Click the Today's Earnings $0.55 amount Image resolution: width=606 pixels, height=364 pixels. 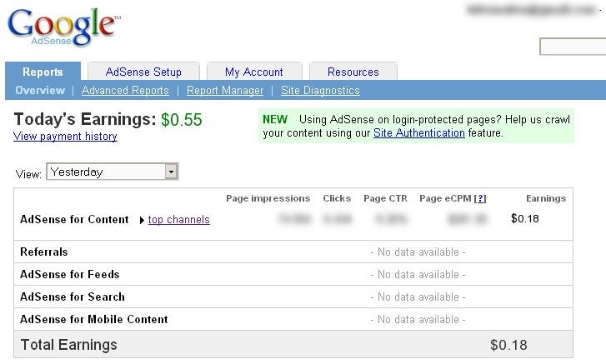[181, 120]
